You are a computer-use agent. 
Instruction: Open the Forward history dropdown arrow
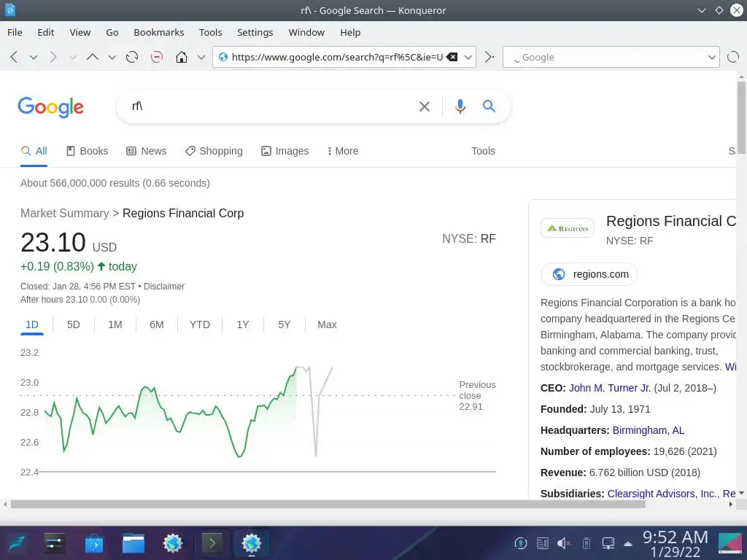[x=72, y=58]
